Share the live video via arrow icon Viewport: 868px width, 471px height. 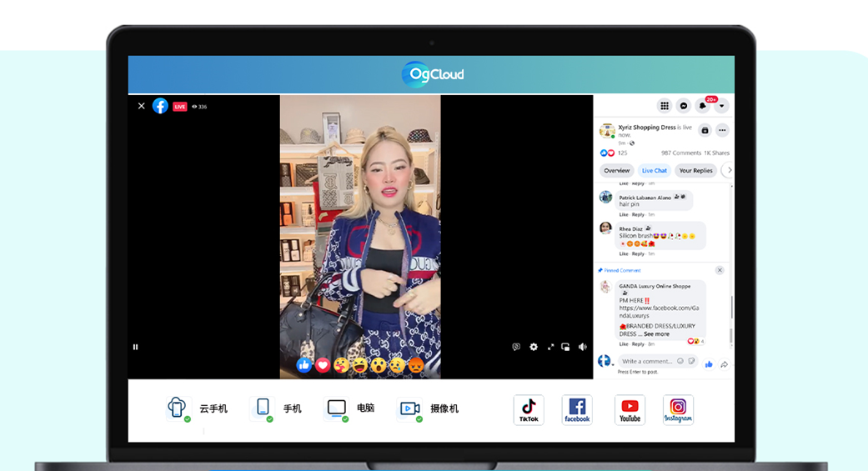coord(724,364)
